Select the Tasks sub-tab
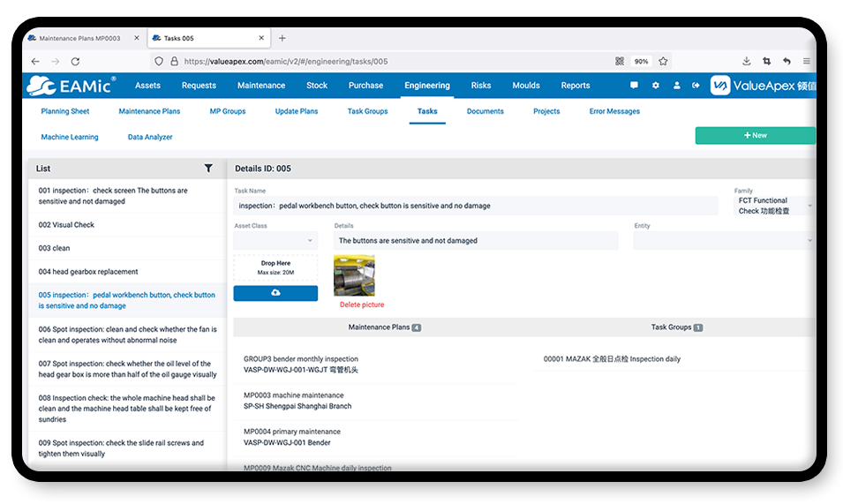Viewport: 843px width, 504px height. [427, 111]
